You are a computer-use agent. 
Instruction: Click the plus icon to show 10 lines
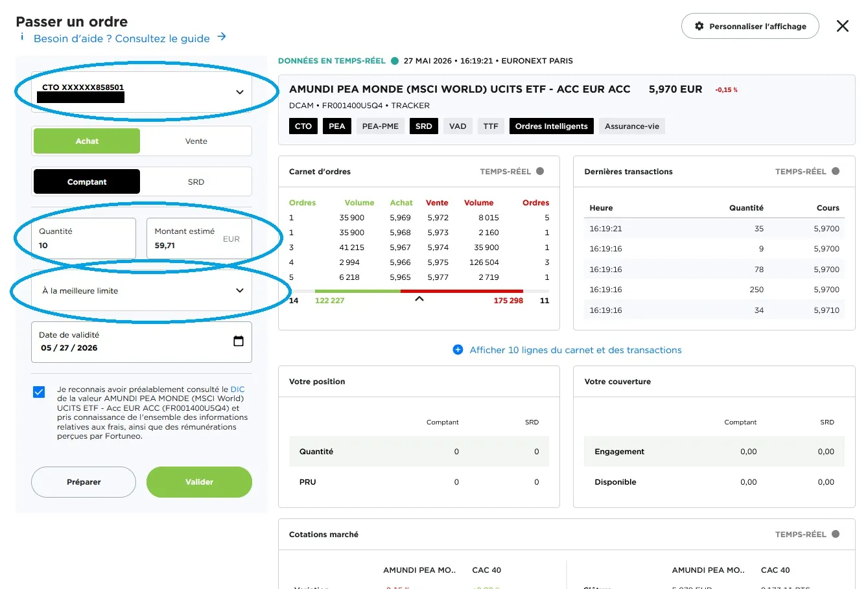point(458,350)
